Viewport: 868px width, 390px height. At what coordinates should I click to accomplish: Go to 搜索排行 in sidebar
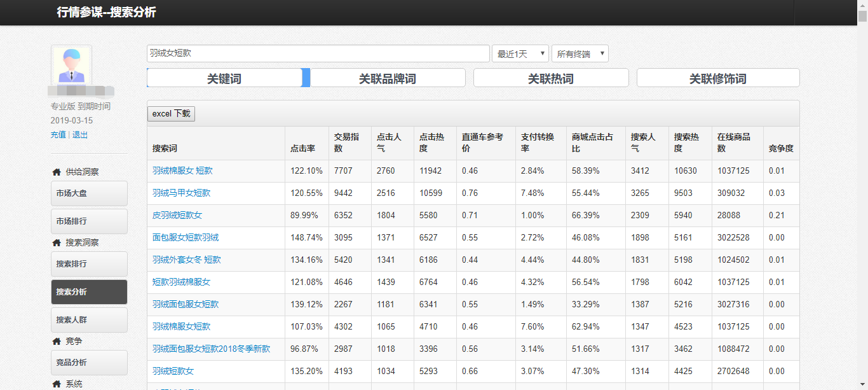click(x=89, y=264)
